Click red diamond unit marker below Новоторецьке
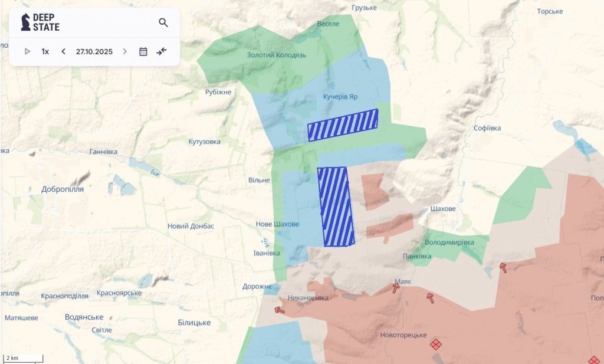Viewport: 604px width, 364px height. (436, 344)
